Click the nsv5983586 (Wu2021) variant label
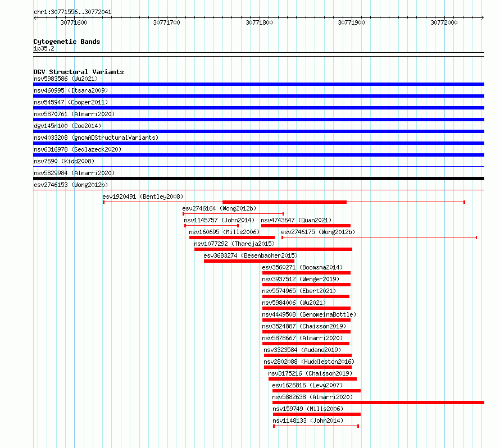 pyautogui.click(x=66, y=79)
